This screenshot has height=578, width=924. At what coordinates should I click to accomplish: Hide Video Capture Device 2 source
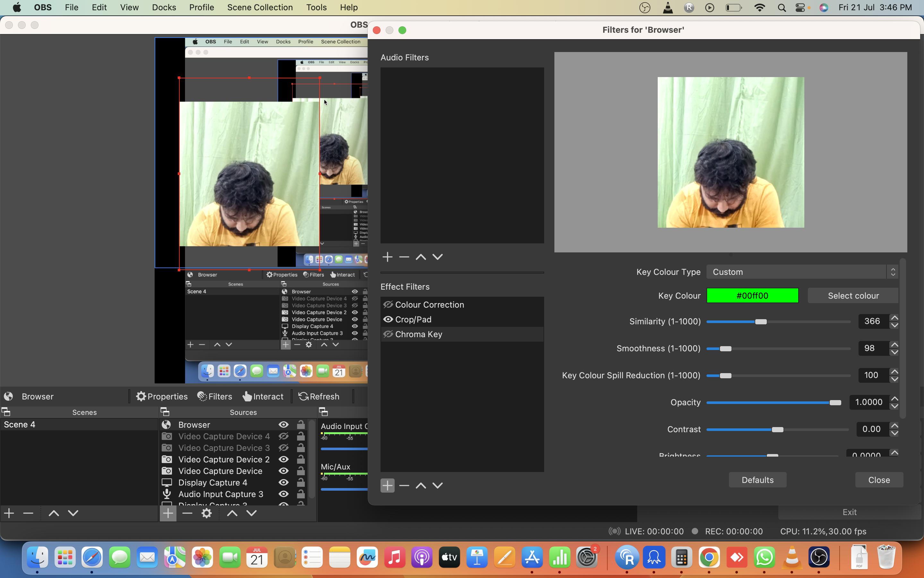[283, 459]
